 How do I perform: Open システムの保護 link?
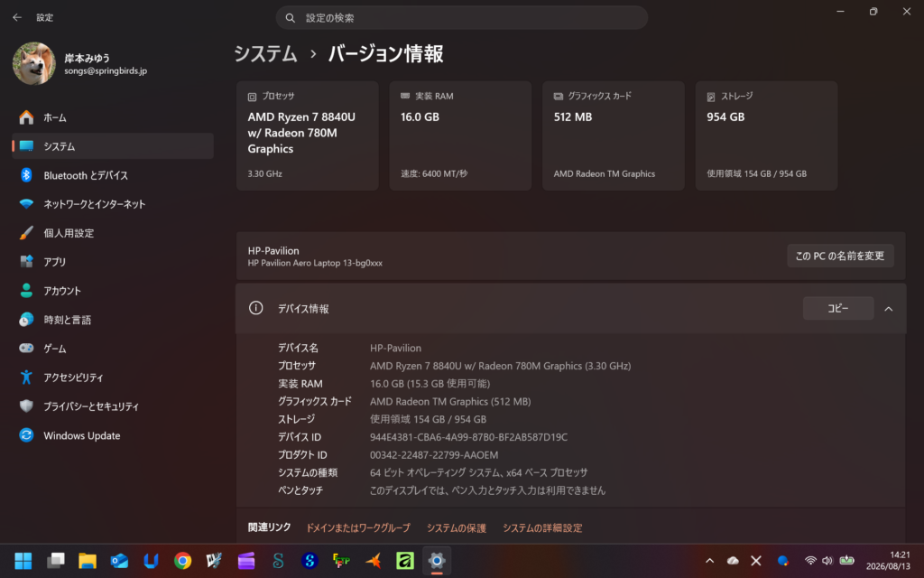[x=456, y=527]
